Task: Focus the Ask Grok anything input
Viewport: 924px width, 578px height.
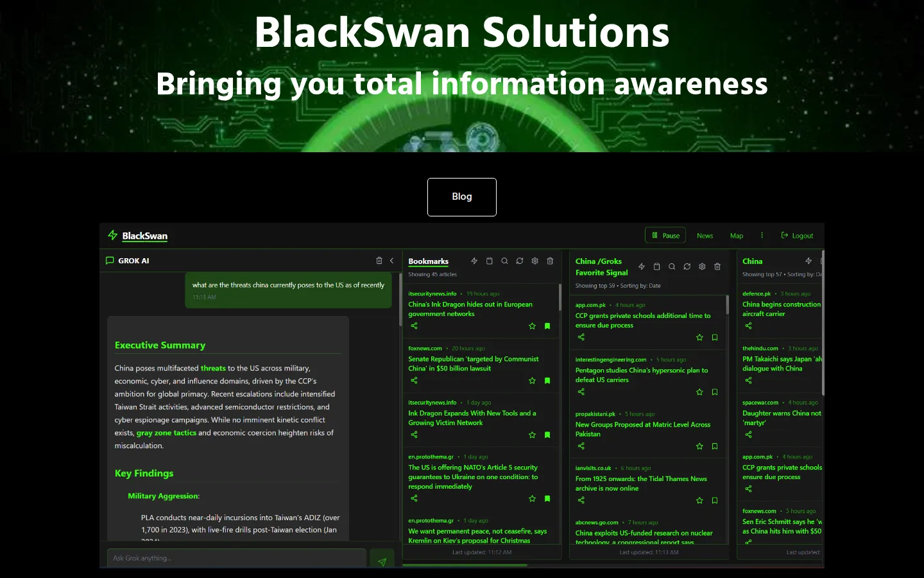Action: point(236,558)
